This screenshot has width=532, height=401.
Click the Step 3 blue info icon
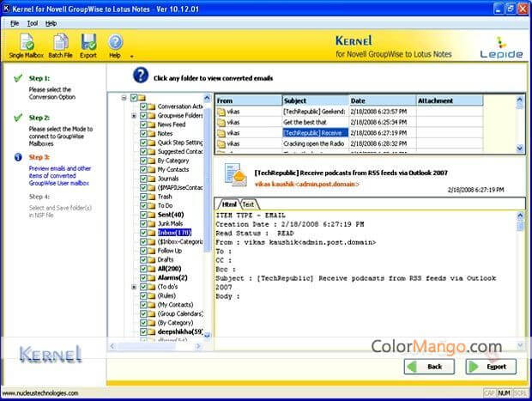18,157
